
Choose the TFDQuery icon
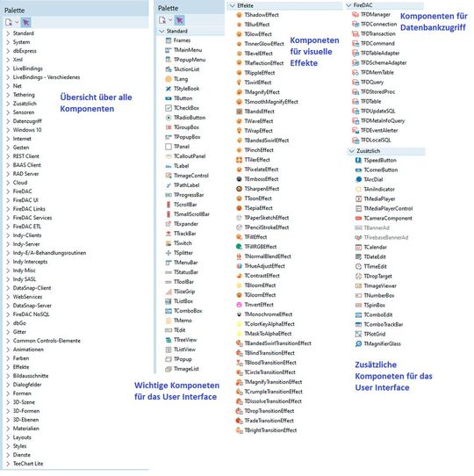[x=355, y=82]
